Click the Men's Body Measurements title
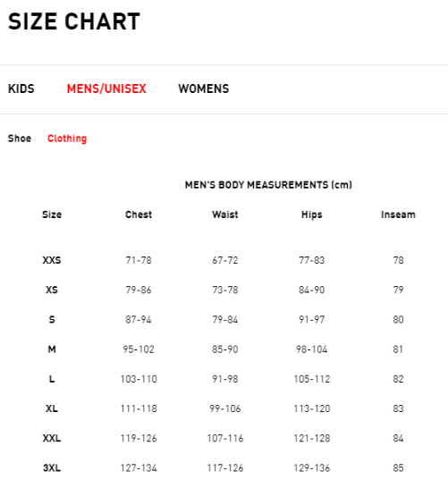 268,185
